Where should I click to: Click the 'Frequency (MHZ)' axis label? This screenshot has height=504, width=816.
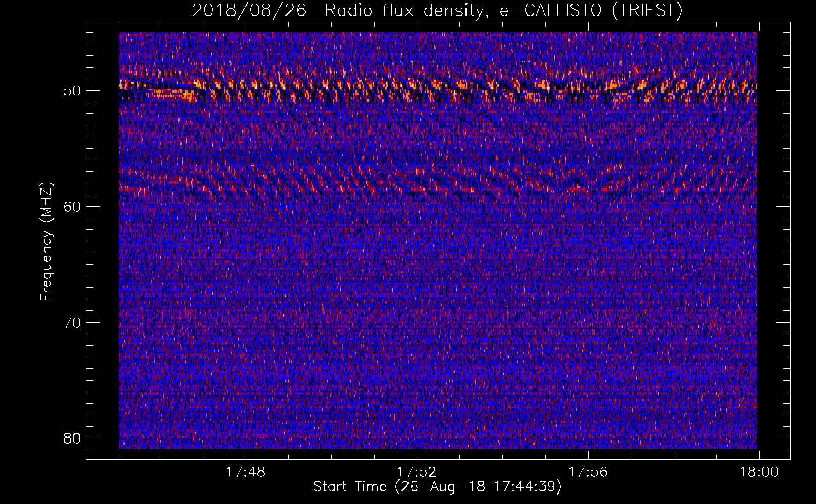46,242
